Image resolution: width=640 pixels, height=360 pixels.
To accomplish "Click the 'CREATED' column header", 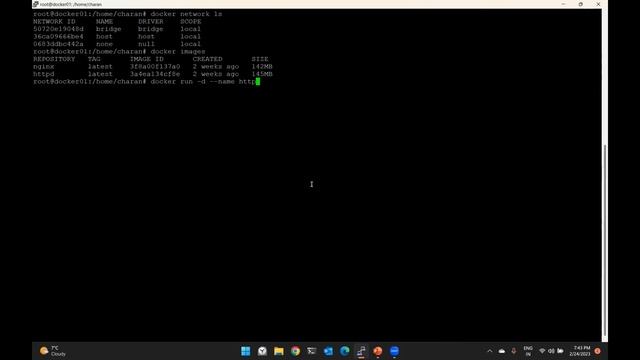I will tap(208, 59).
